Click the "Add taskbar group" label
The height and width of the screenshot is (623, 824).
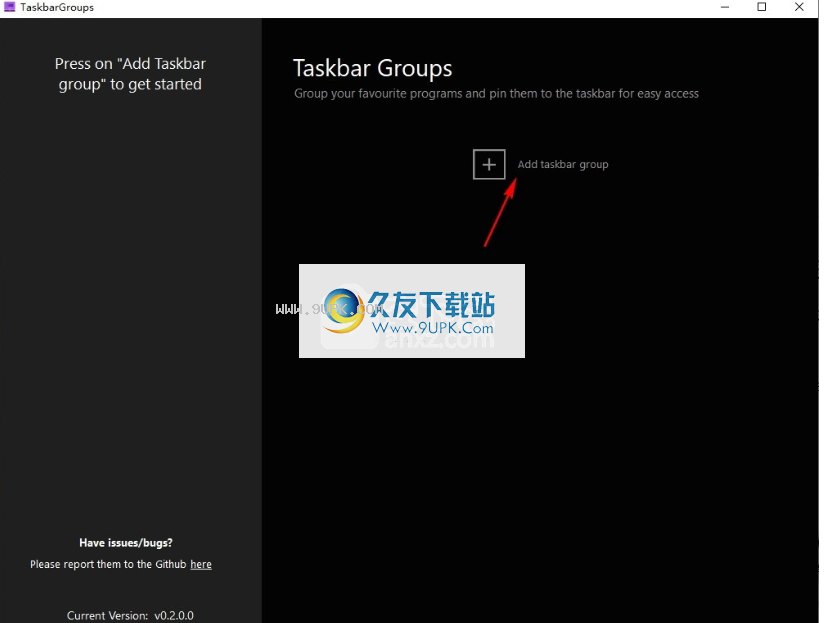tap(563, 164)
